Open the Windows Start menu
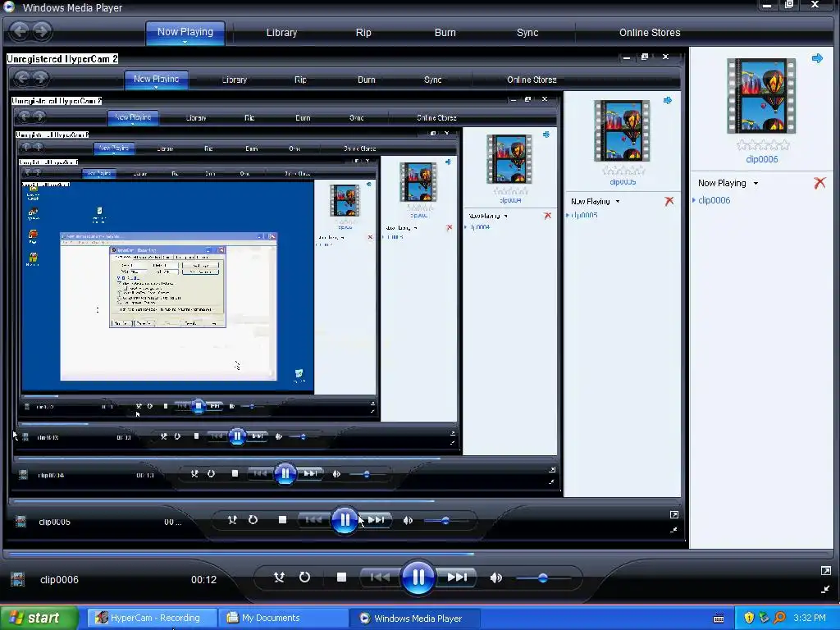 pyautogui.click(x=39, y=618)
